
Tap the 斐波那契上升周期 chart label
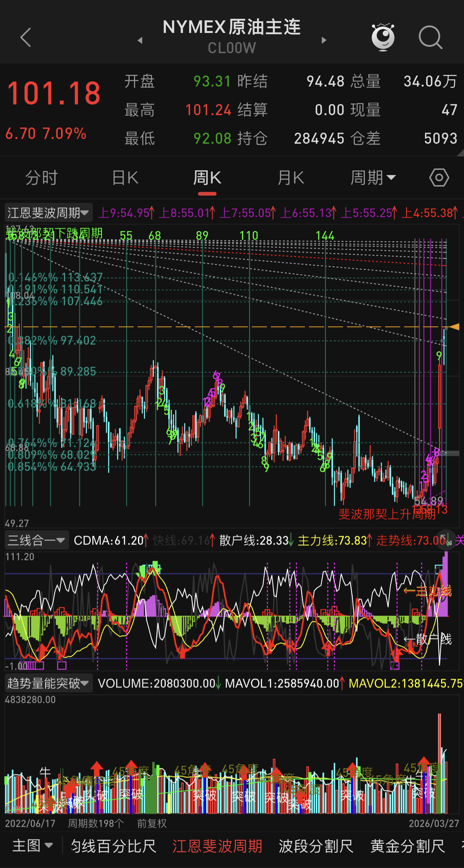click(387, 514)
